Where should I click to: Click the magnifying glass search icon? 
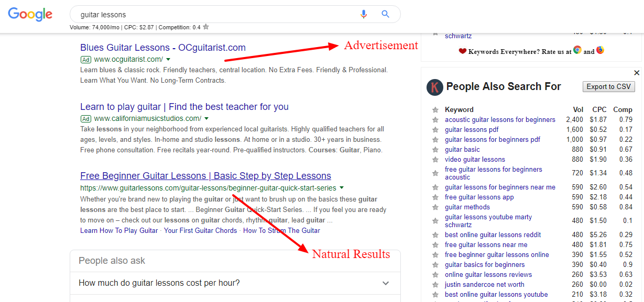(385, 14)
